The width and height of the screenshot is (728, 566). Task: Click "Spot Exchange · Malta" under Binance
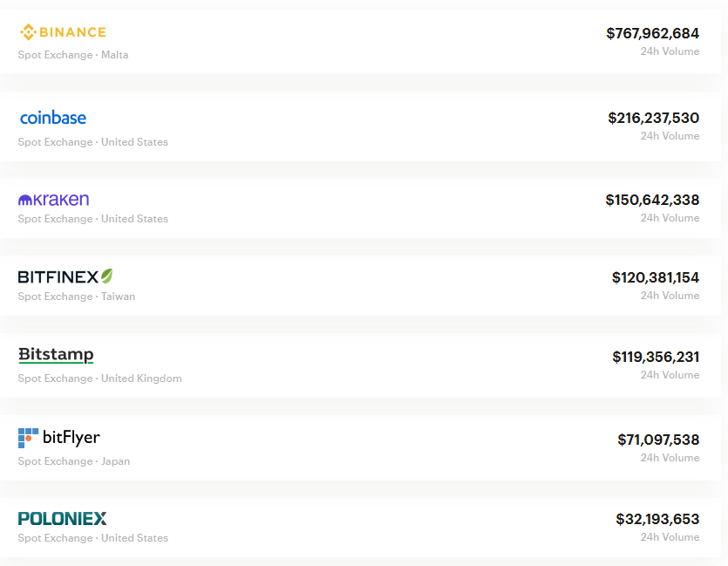pyautogui.click(x=73, y=55)
